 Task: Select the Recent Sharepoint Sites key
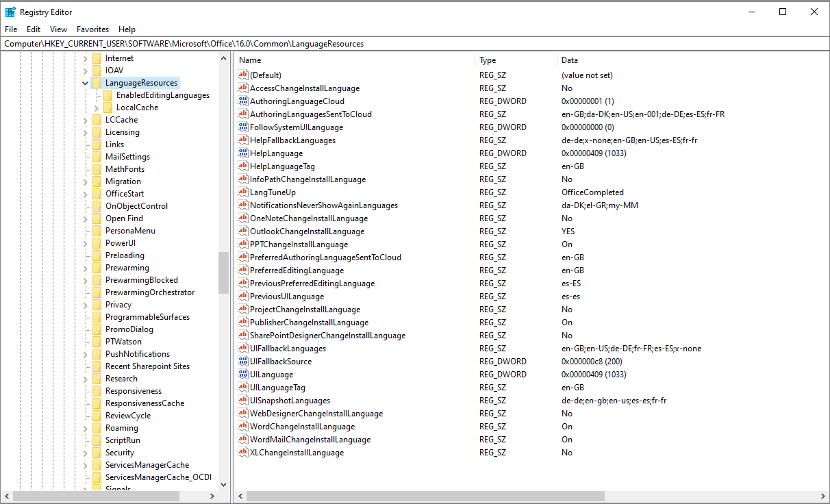(147, 366)
